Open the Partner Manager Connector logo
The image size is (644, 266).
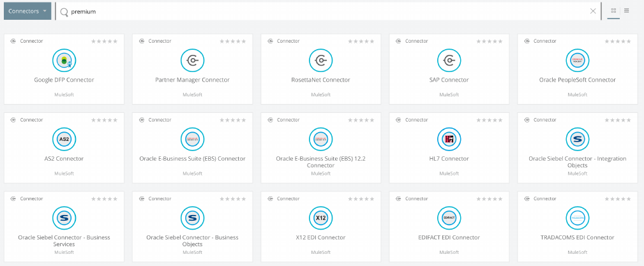192,61
